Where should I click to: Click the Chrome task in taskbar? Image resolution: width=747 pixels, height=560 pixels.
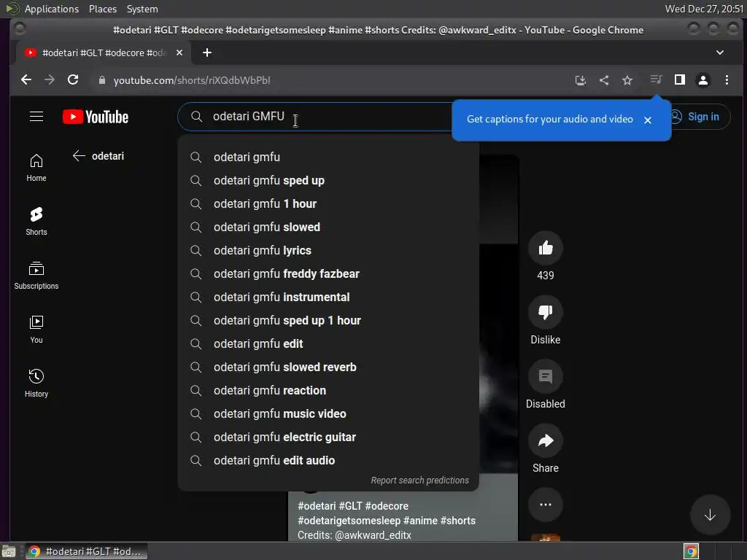pos(86,551)
